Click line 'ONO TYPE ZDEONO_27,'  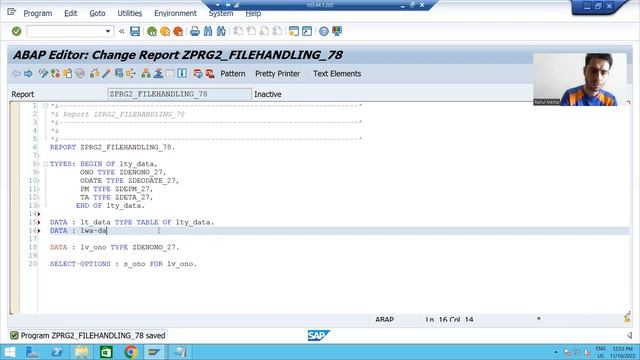[x=123, y=172]
